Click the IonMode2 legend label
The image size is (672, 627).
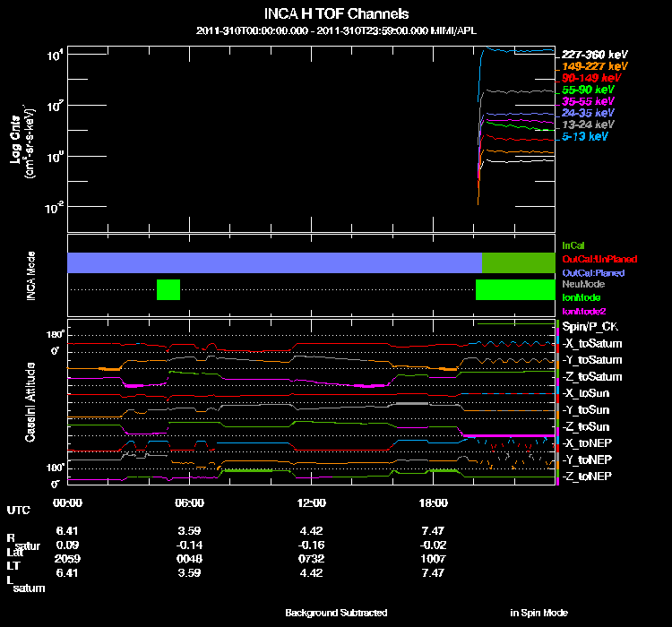[x=583, y=311]
